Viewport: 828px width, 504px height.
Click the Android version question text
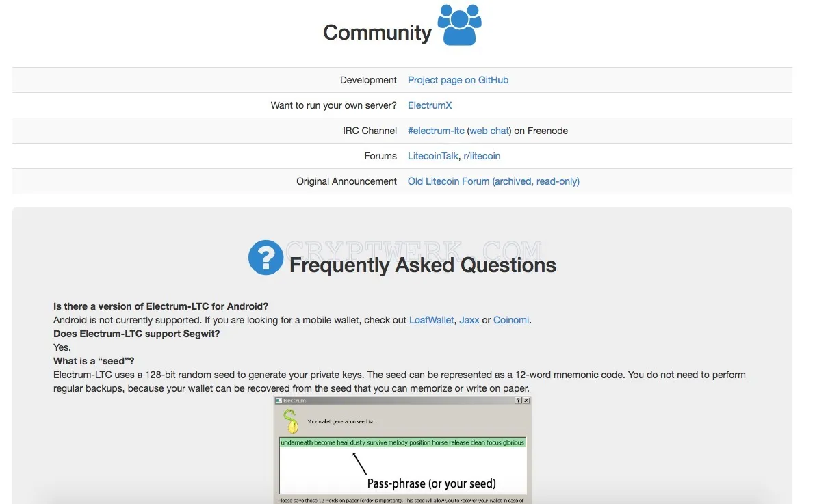161,306
